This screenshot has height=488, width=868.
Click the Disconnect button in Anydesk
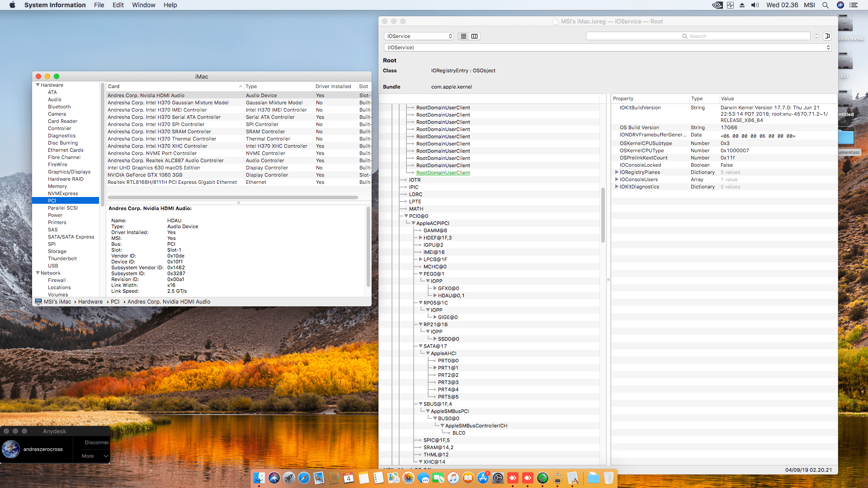tap(97, 442)
